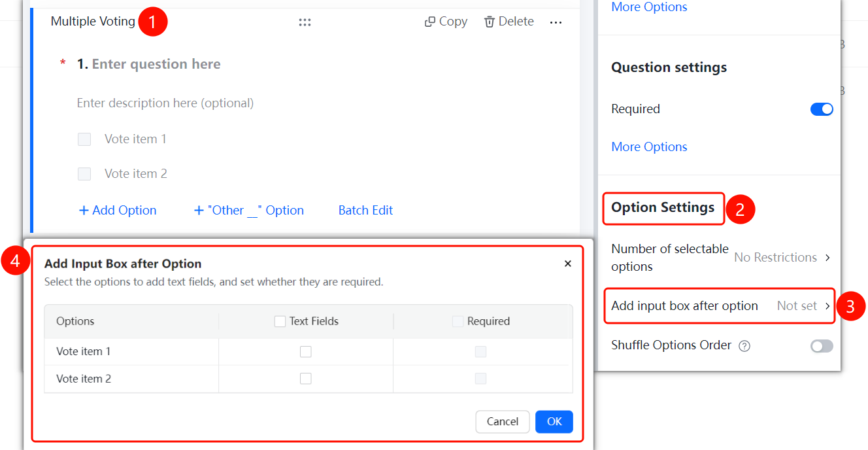The width and height of the screenshot is (868, 450).
Task: Delete the Multiple Voting question
Action: (509, 22)
